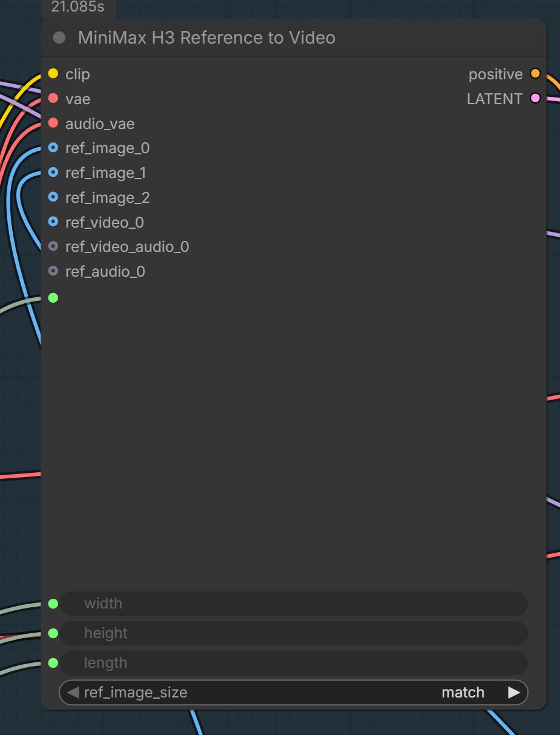Image resolution: width=560 pixels, height=735 pixels.
Task: Click the ref_video_audio_0 label
Action: point(127,247)
